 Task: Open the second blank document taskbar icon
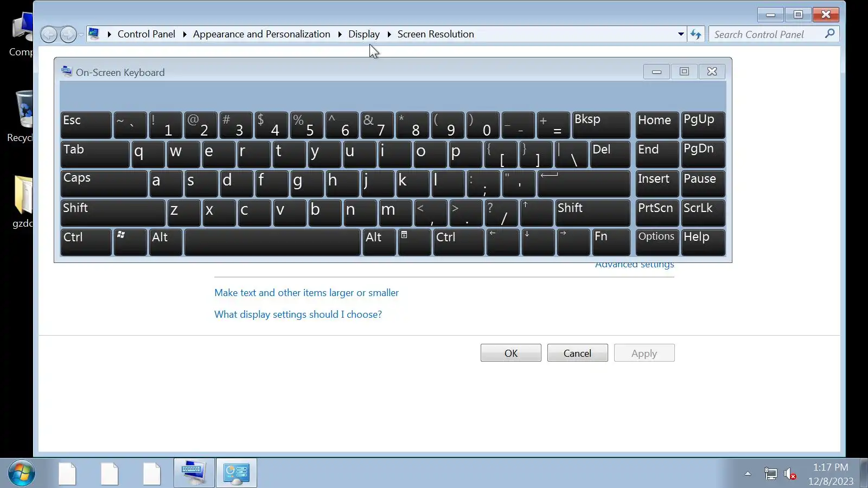tap(110, 474)
